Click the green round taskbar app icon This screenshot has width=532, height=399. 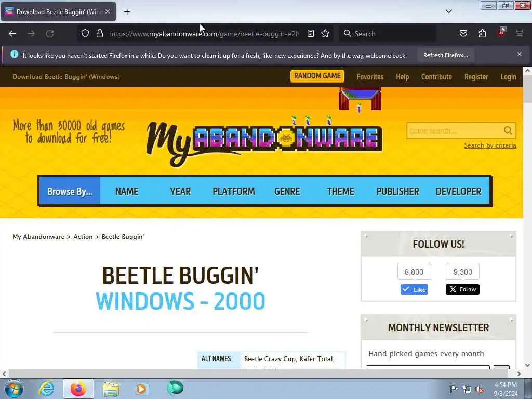[x=175, y=388]
